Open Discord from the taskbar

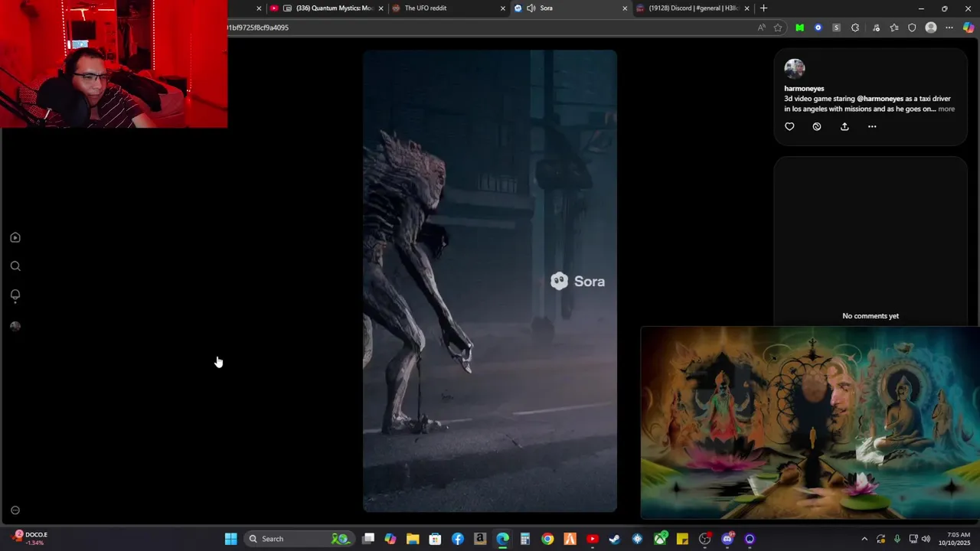click(x=727, y=539)
